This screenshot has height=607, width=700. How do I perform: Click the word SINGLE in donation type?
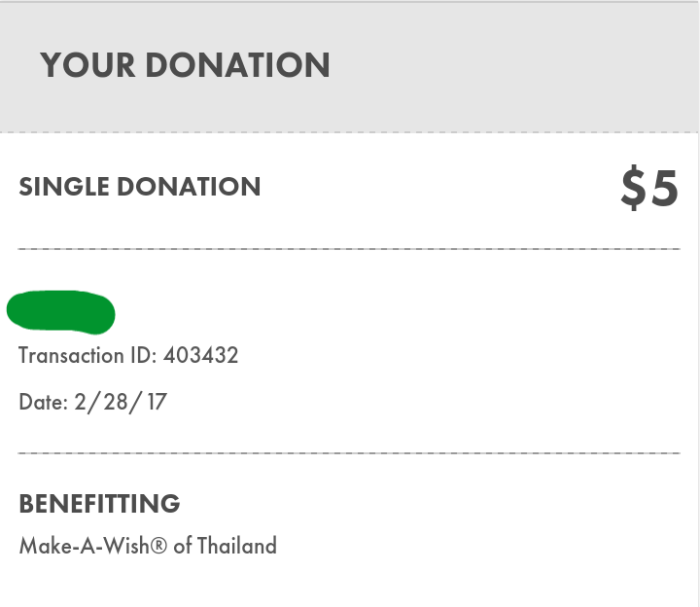tap(64, 187)
